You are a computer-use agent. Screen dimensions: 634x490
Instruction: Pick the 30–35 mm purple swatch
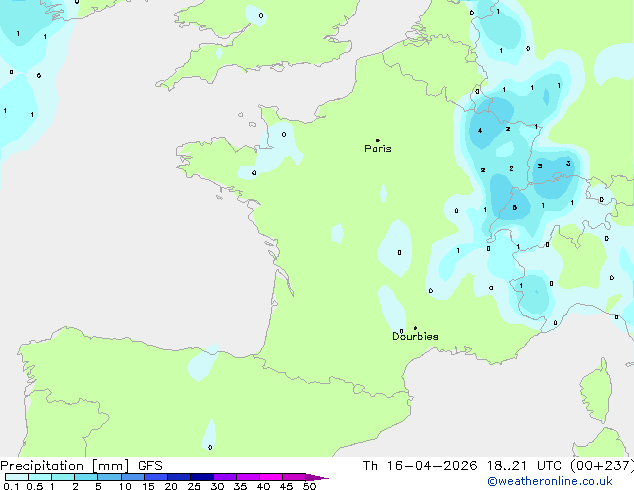[224, 477]
